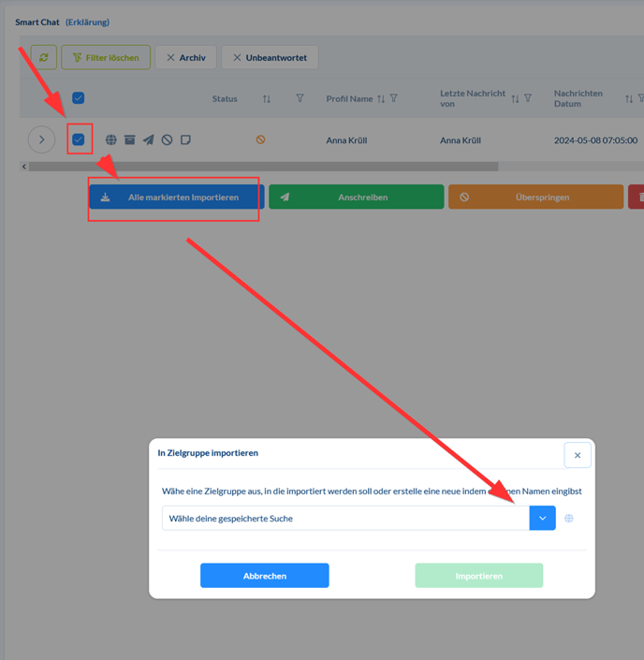Click the Archiv filter button
Screen dimensions: 644x660
185,57
